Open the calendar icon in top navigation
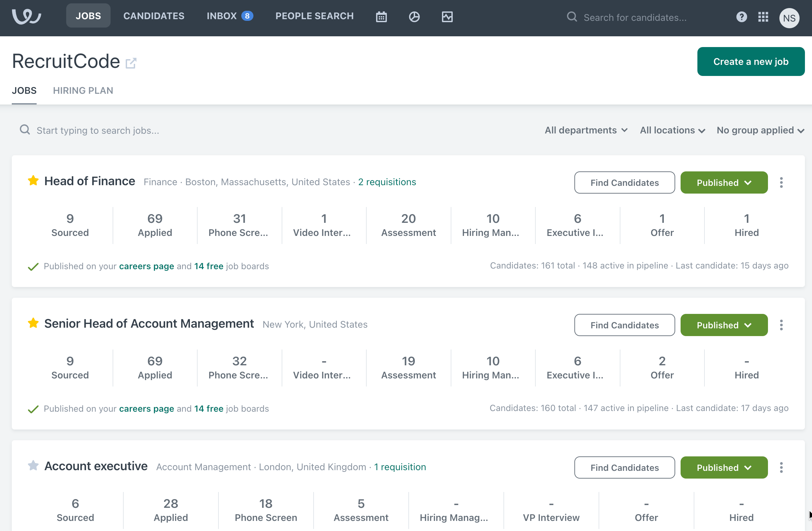The image size is (812, 531). pyautogui.click(x=381, y=17)
